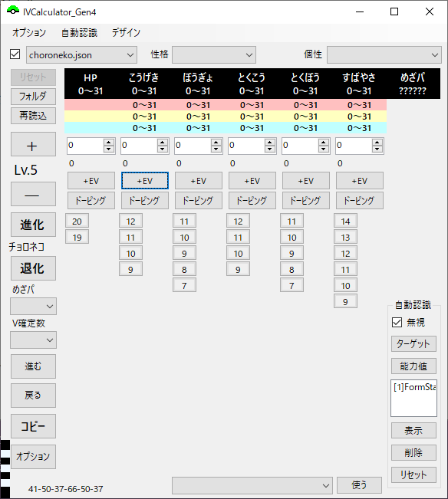The height and width of the screenshot is (499, 448).
Task: Open the bottom dropdown beside 使う
Action: click(x=252, y=485)
